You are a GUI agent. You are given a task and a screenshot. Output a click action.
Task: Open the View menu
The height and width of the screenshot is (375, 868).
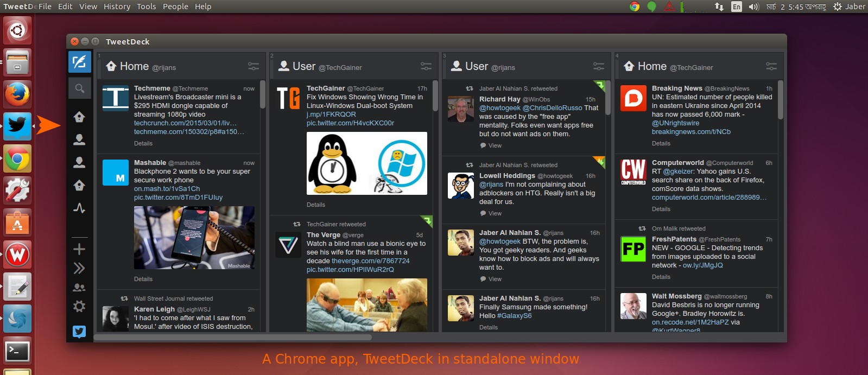[88, 7]
